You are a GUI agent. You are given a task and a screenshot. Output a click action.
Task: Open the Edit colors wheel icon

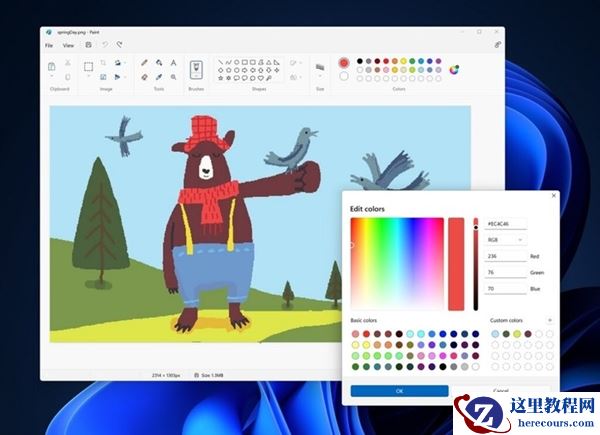454,70
